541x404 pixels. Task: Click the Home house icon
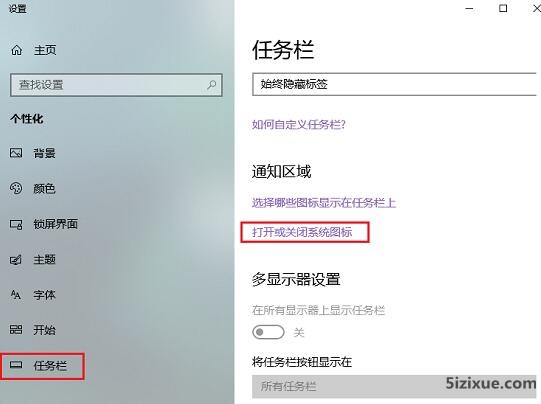16,50
